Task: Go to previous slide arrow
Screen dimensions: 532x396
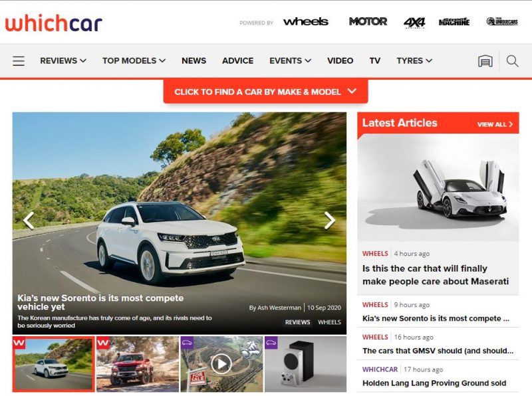Action: (x=29, y=221)
